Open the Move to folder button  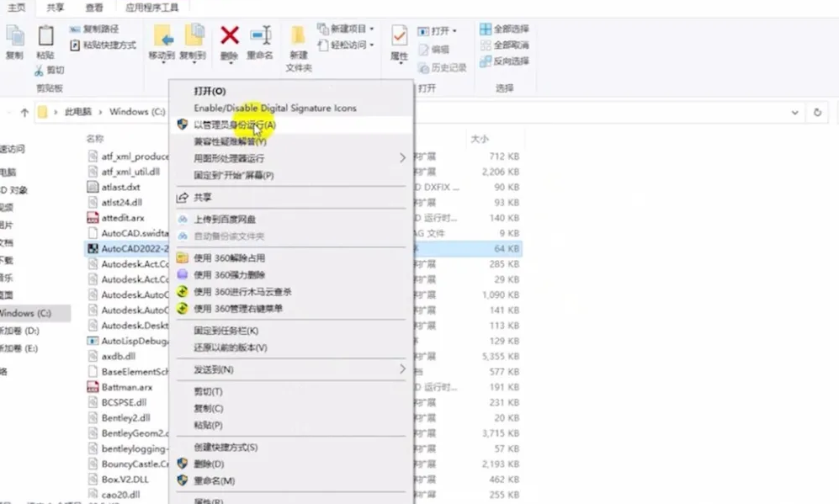162,43
